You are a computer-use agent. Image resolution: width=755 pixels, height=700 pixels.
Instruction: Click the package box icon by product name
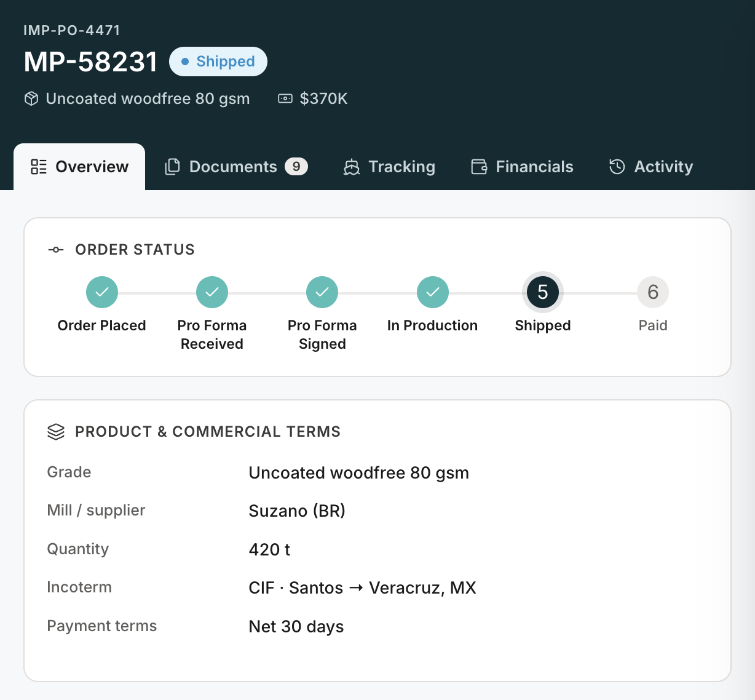click(x=31, y=98)
